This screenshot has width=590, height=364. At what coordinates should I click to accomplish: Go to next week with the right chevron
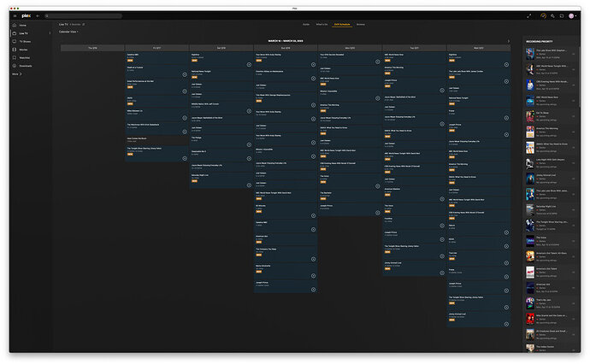click(509, 41)
